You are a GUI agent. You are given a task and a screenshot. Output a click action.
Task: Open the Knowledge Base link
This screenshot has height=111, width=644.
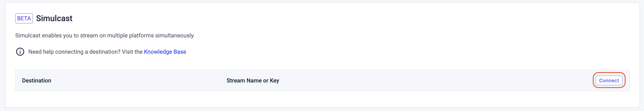pyautogui.click(x=165, y=52)
